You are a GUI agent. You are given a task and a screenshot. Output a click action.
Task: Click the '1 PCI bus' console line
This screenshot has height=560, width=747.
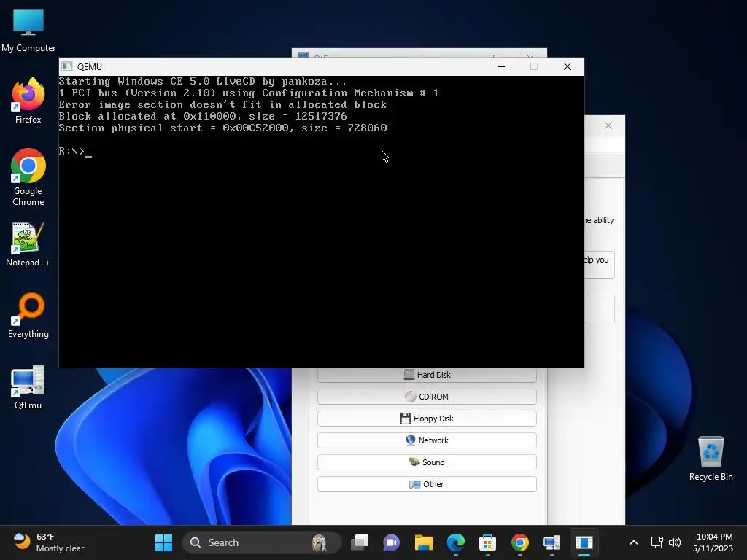[249, 93]
